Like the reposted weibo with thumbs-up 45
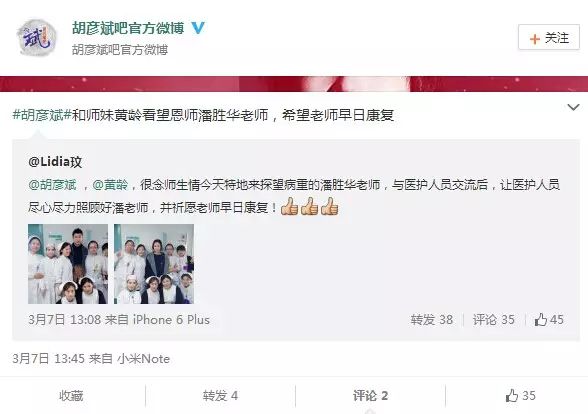Image resolution: width=588 pixels, height=414 pixels. click(x=549, y=320)
